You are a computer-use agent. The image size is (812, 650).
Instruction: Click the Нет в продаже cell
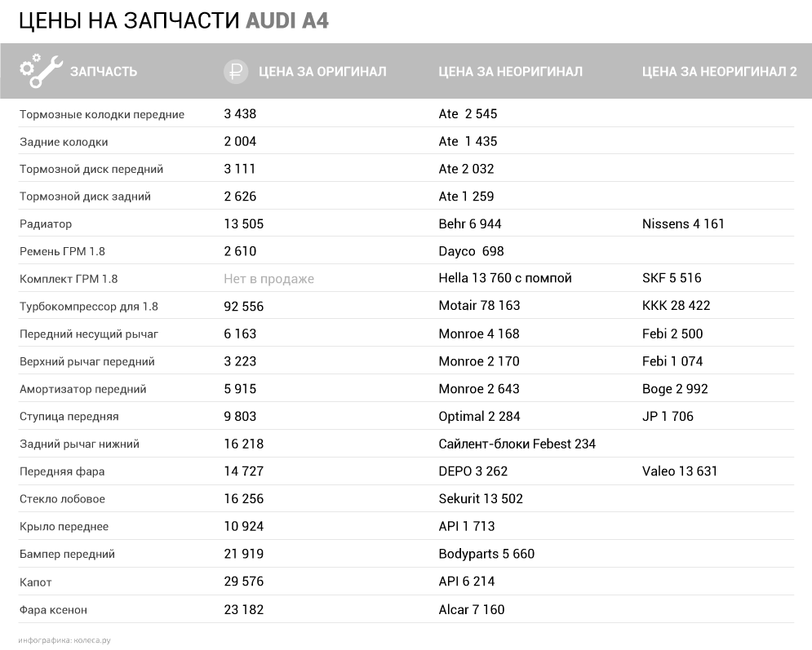coord(268,279)
